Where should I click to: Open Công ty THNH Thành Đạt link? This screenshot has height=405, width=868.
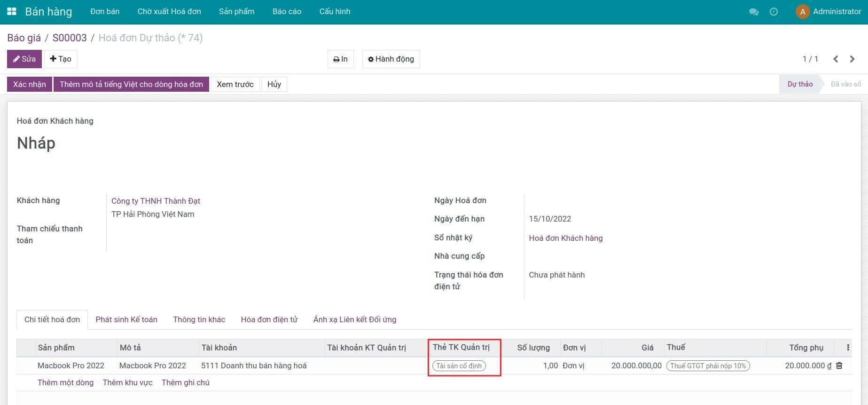pos(156,201)
